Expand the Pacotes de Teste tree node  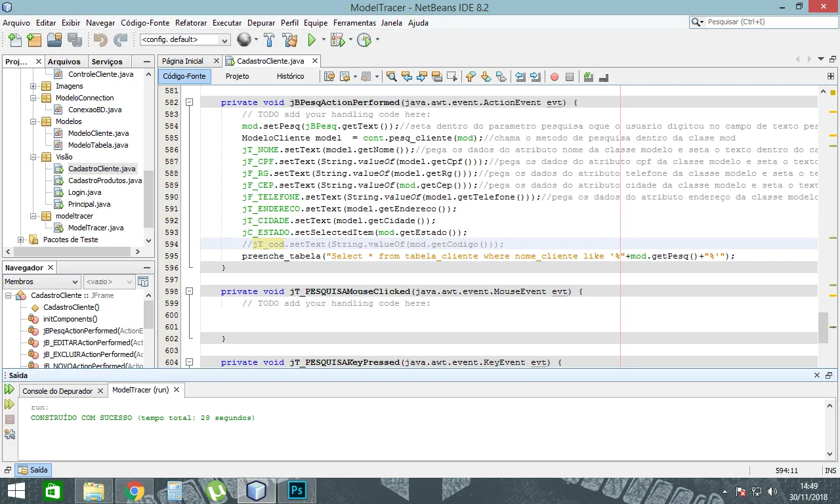point(21,240)
